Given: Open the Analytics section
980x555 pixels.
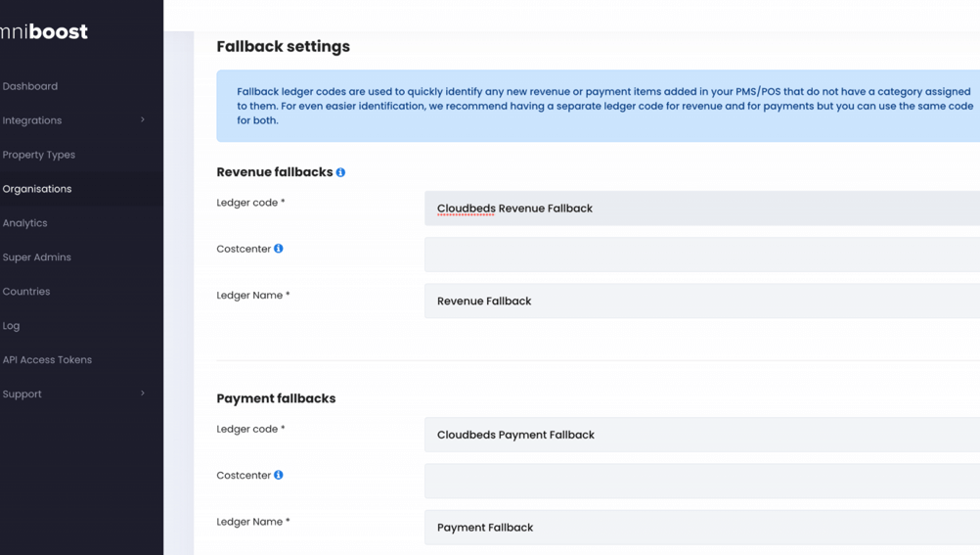Looking at the screenshot, I should pyautogui.click(x=25, y=223).
